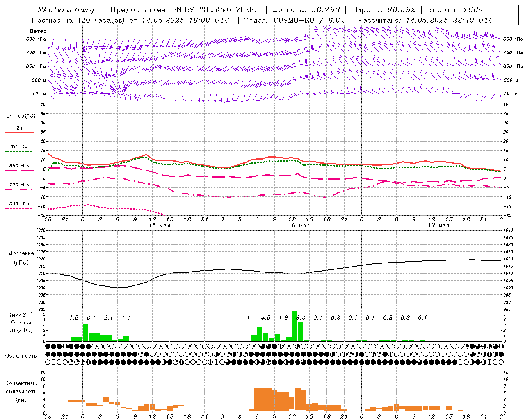Click the 'Тем-ра(°C)' temperature panel label
The width and height of the screenshot is (525, 420).
(x=19, y=116)
